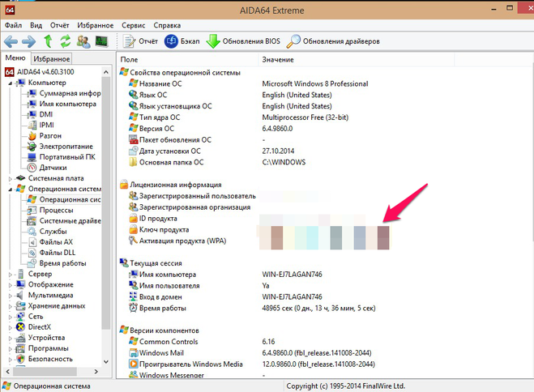This screenshot has height=392, width=534.
Task: Go forward with the right arrow toolbar icon
Action: pyautogui.click(x=28, y=41)
